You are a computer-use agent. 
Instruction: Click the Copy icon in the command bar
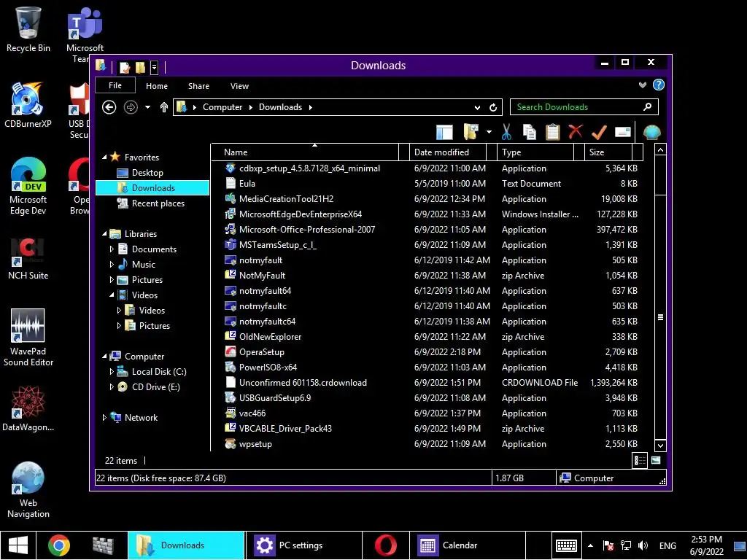530,132
